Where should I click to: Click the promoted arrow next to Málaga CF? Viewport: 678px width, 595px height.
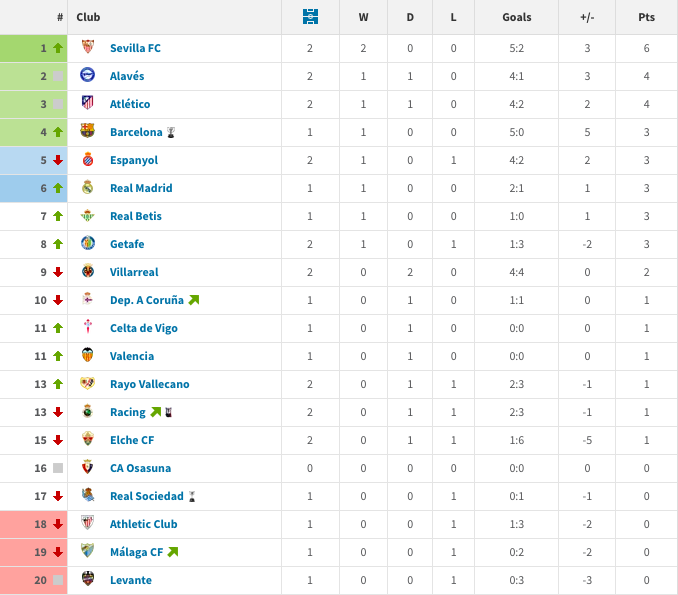(x=173, y=552)
